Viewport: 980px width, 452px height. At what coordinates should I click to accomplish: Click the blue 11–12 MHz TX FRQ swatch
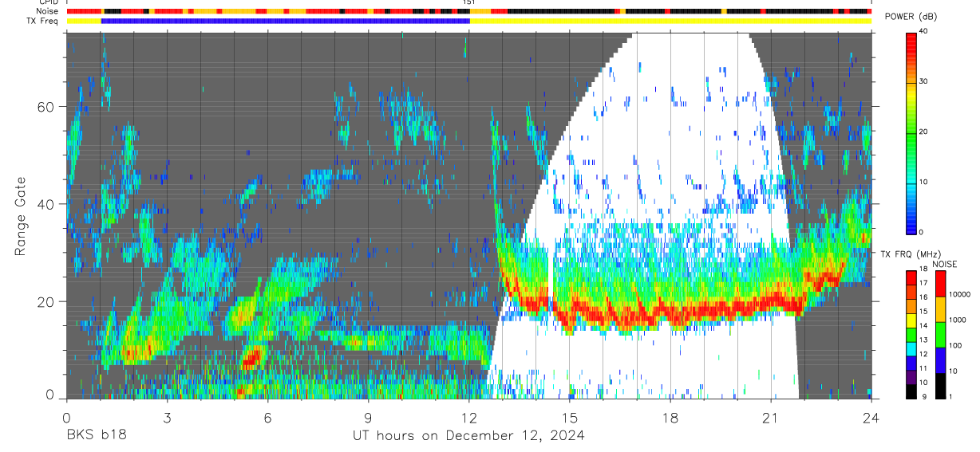click(911, 361)
